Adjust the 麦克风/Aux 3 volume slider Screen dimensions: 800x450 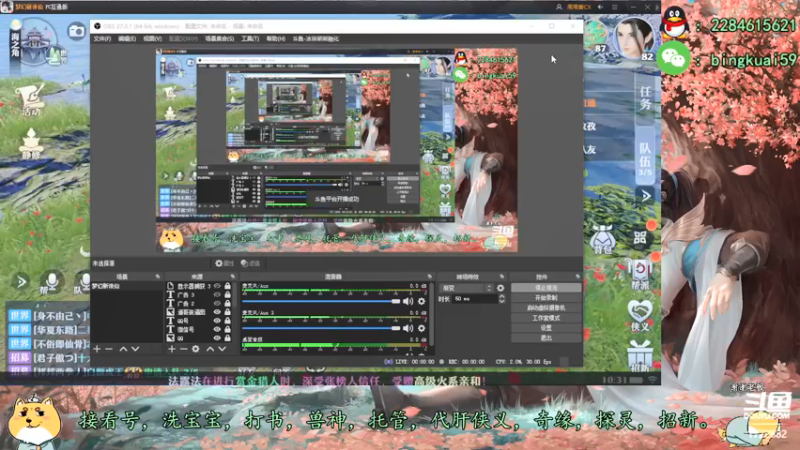pos(321,328)
